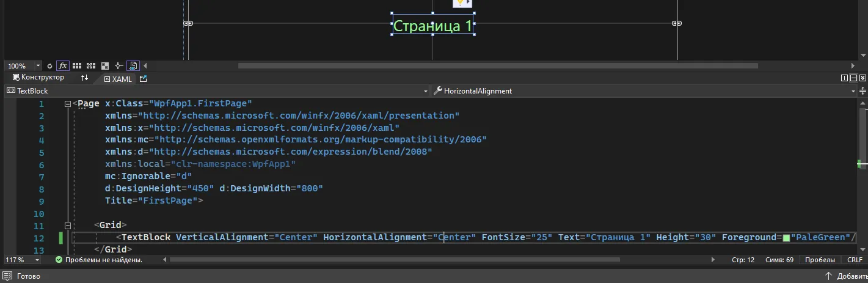Click the xmlns:d blend namespace on line 5

pyautogui.click(x=287, y=152)
